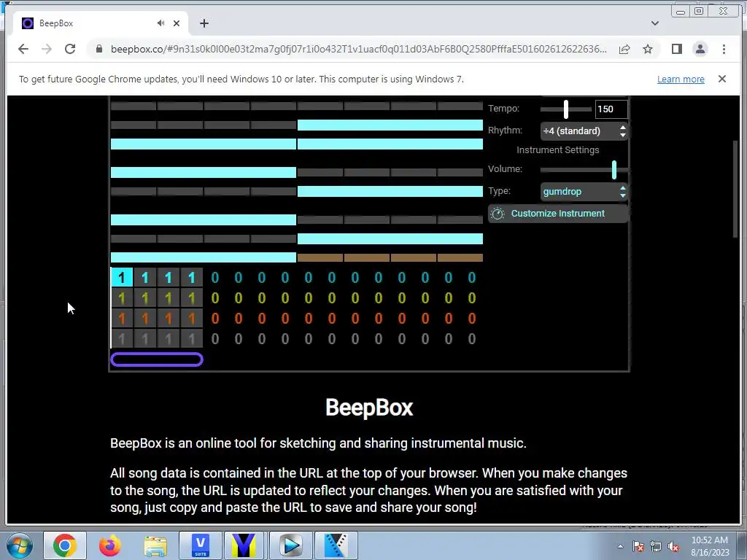This screenshot has width=747, height=560.
Task: Select the first 1 in the yellow channel row
Action: pos(122,298)
